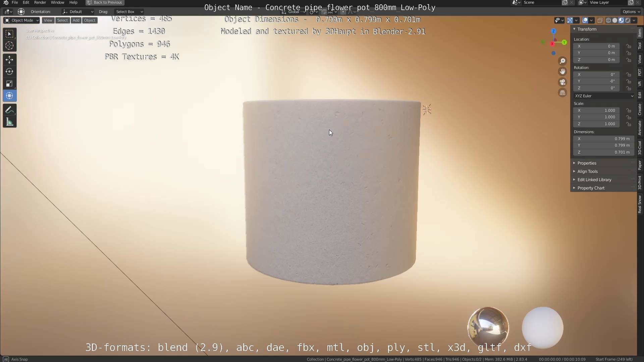Toggle lock for Scale Z
644x362 pixels.
629,124
